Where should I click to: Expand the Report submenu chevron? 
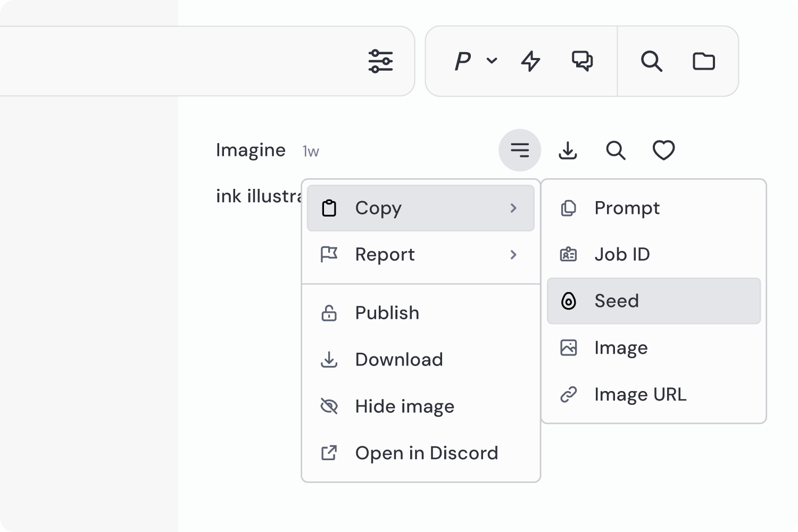(513, 255)
